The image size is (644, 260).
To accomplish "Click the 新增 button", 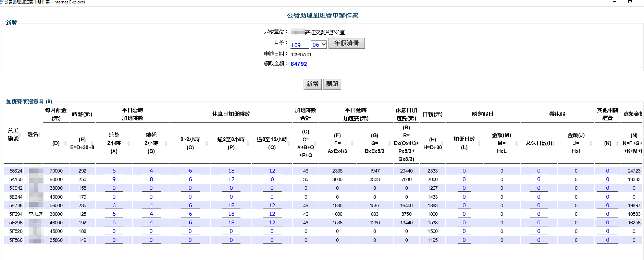I will pos(312,84).
